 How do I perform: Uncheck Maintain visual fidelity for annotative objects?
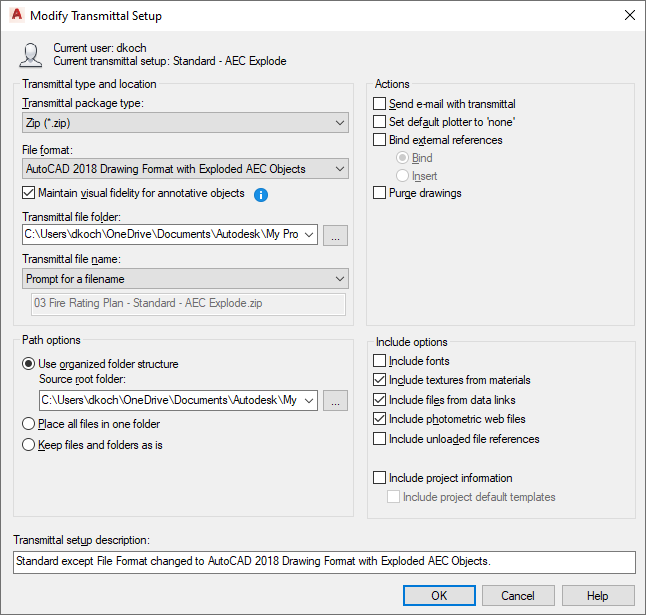[x=28, y=192]
